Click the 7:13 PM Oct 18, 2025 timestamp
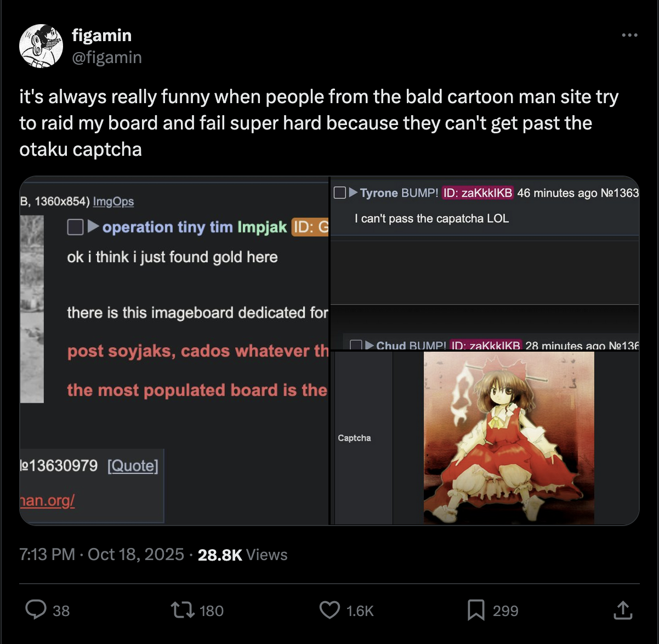 point(101,555)
